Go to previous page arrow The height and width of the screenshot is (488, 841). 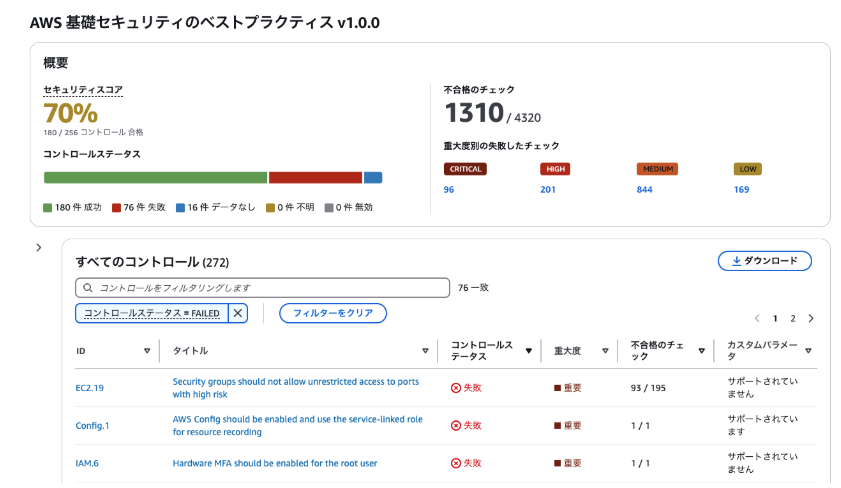pyautogui.click(x=757, y=318)
